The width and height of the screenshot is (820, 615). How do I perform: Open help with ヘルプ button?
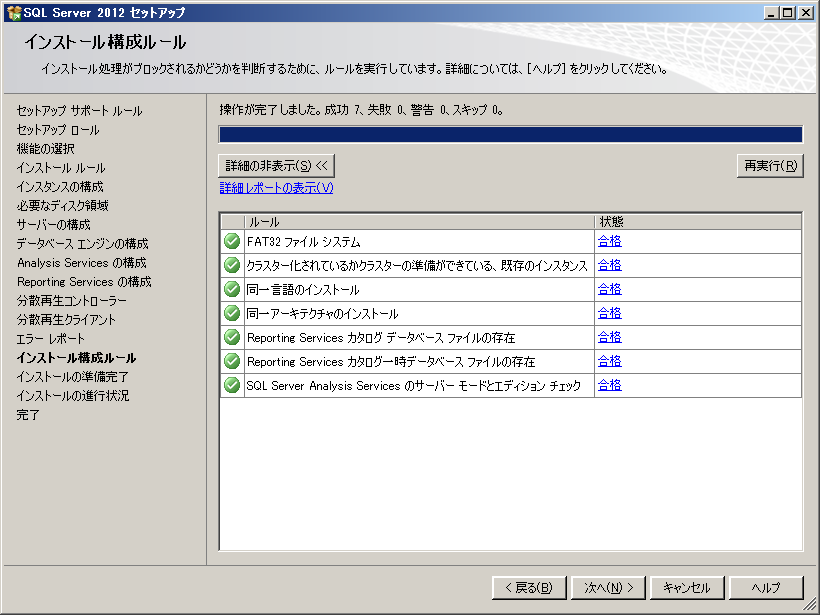click(766, 588)
